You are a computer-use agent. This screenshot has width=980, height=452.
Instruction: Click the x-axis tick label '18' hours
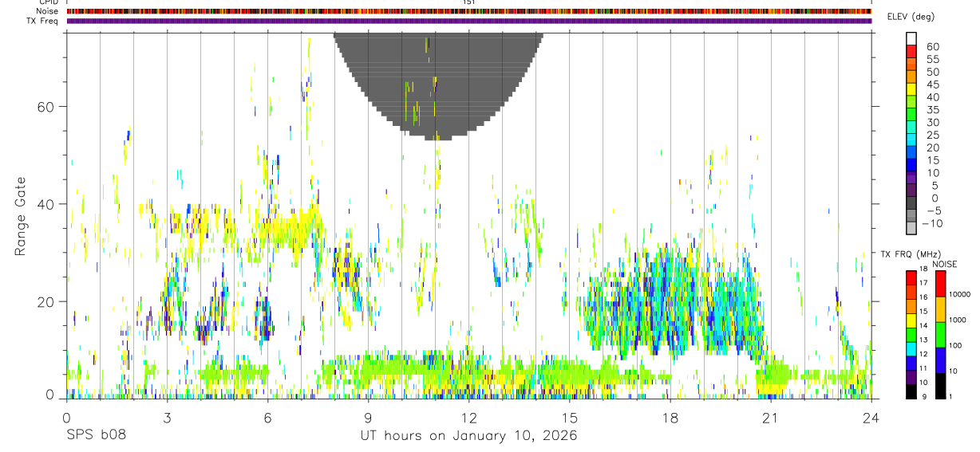click(670, 417)
